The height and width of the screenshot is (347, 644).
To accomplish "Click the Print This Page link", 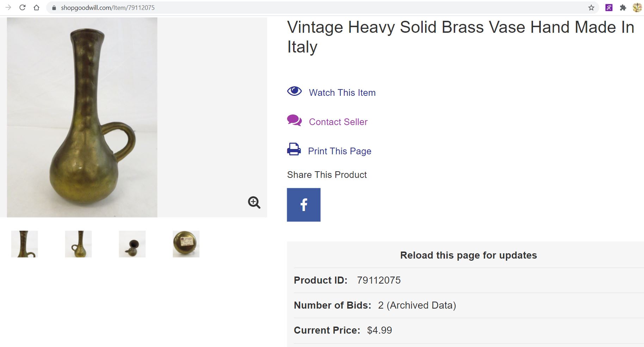I will (339, 151).
